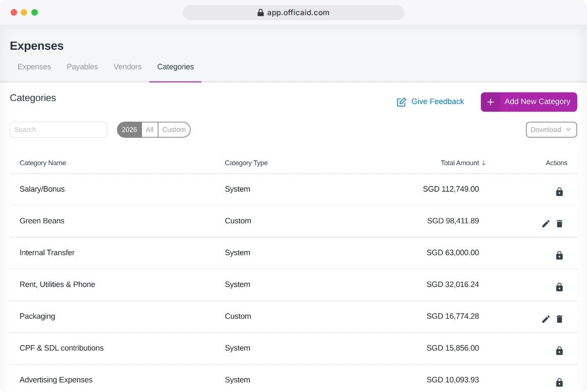Open the Give Feedback link

tap(430, 102)
